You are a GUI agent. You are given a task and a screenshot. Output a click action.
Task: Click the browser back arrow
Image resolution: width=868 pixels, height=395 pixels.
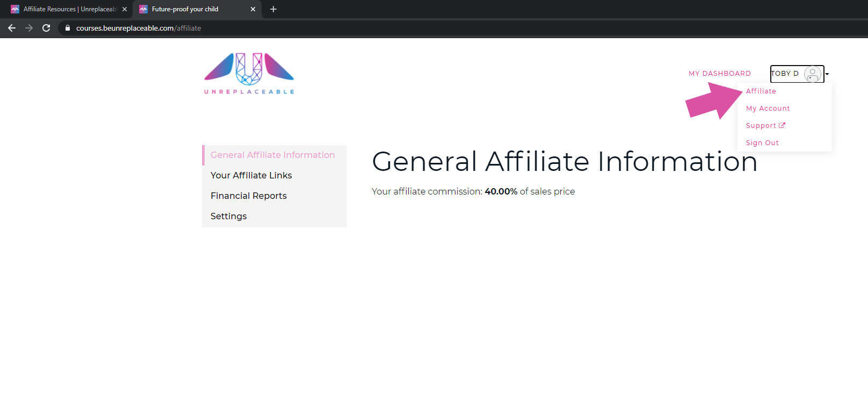(x=12, y=28)
